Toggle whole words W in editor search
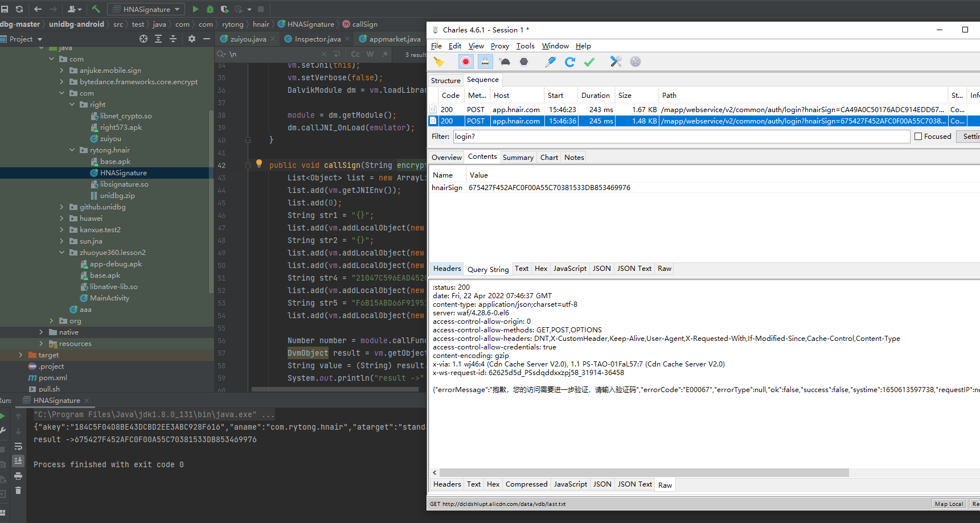This screenshot has width=980, height=523. 370,54
